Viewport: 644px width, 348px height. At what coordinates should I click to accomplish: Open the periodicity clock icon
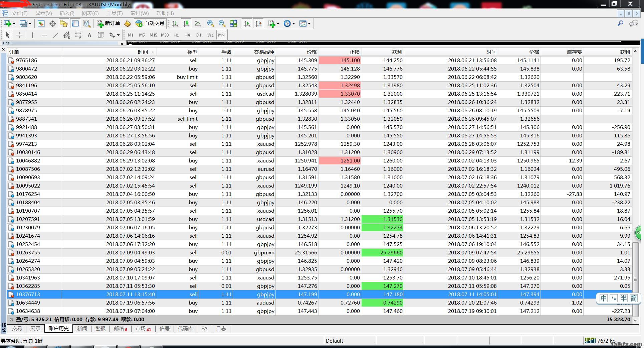pyautogui.click(x=287, y=23)
